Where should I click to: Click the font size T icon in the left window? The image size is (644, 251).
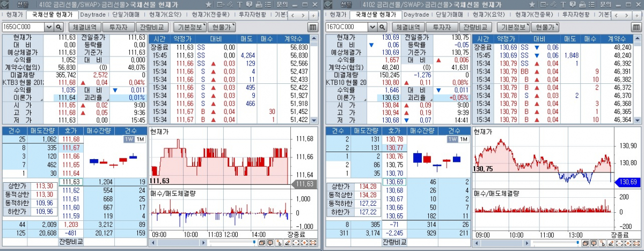pos(239,4)
